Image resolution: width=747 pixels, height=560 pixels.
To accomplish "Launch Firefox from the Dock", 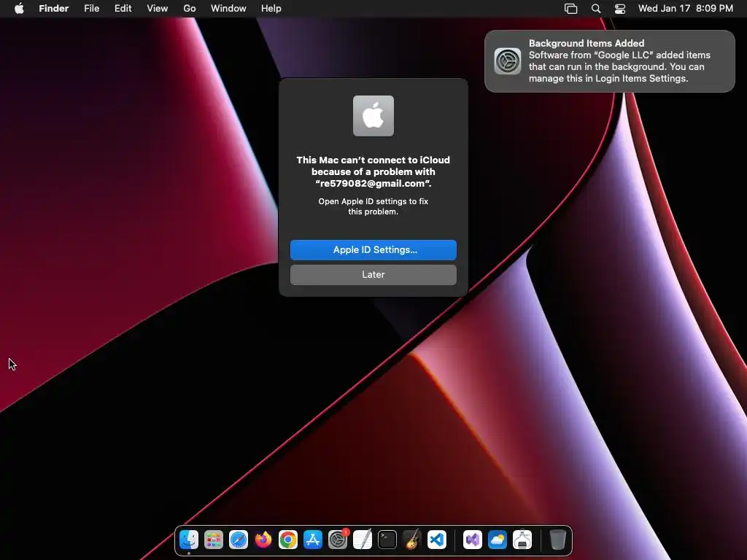I will (x=263, y=540).
